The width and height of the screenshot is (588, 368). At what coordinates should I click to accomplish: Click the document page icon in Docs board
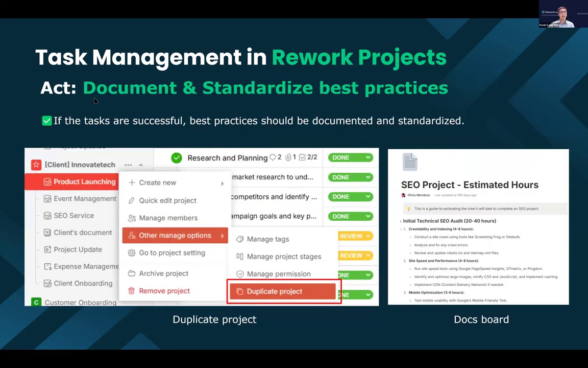click(x=410, y=162)
